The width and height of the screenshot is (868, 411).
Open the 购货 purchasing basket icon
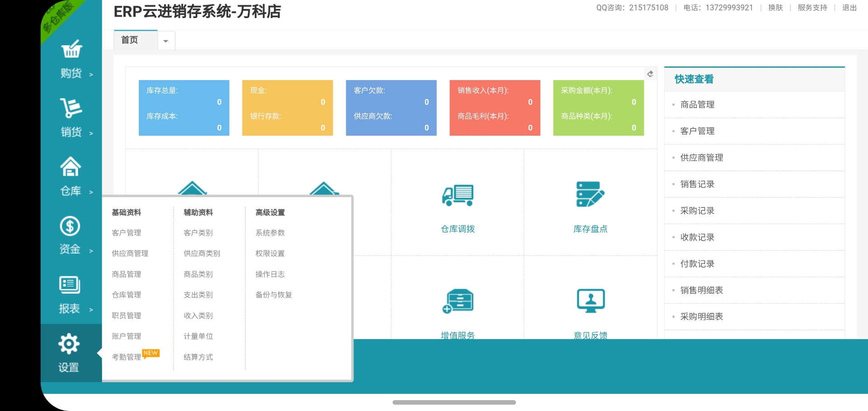click(71, 49)
